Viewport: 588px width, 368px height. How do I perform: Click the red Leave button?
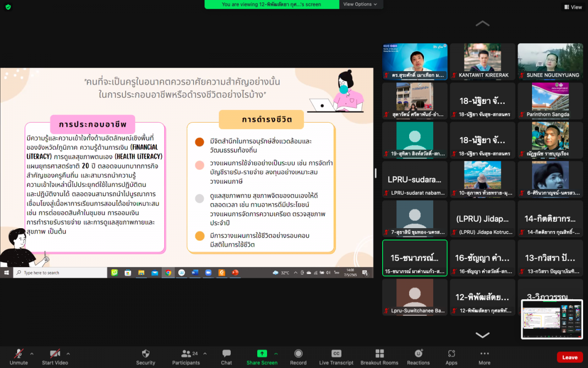[x=569, y=357]
